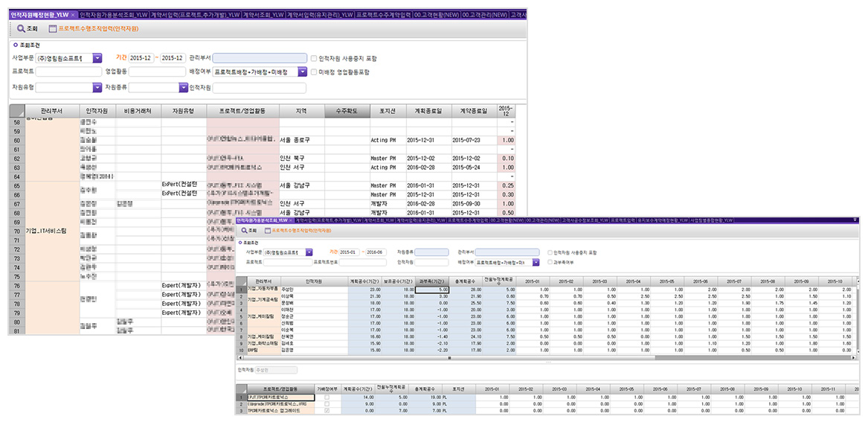The image size is (868, 434).
Task: Sort by 계획종료일 column header in the back window
Action: click(x=429, y=111)
